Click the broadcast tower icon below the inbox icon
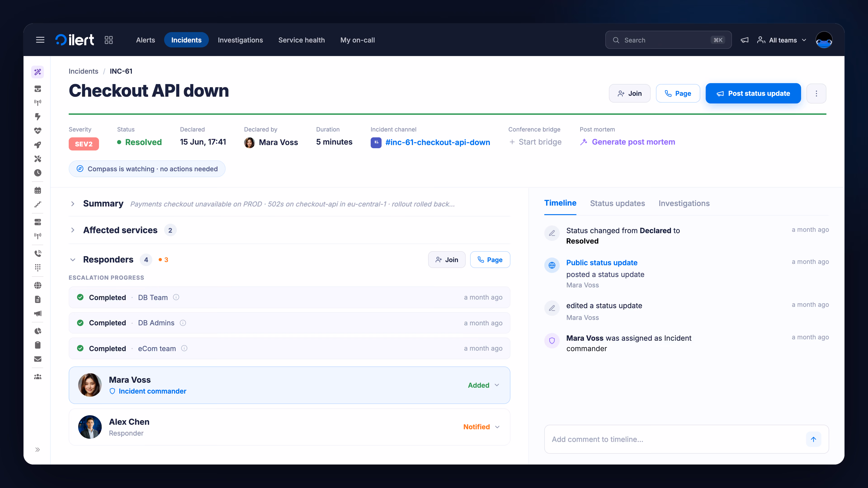The width and height of the screenshot is (868, 488). (x=38, y=102)
